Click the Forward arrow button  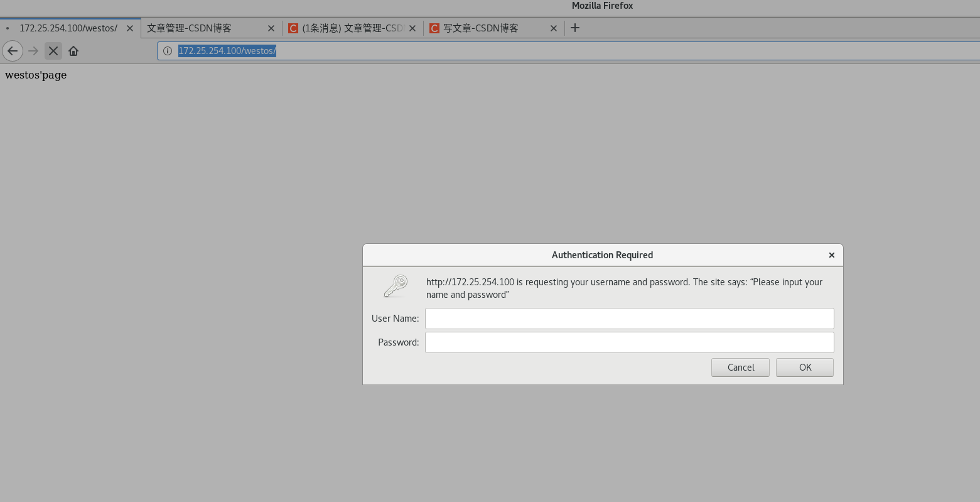(34, 51)
